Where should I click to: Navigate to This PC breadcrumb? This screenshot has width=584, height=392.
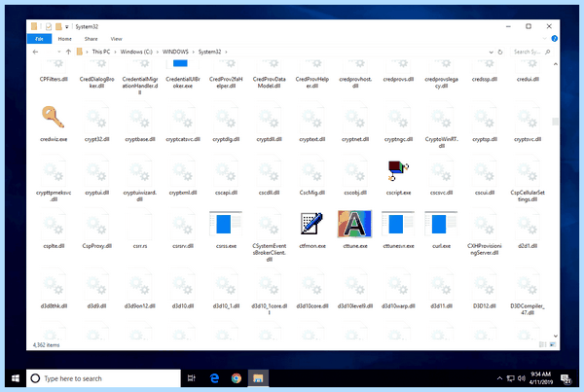tap(101, 52)
